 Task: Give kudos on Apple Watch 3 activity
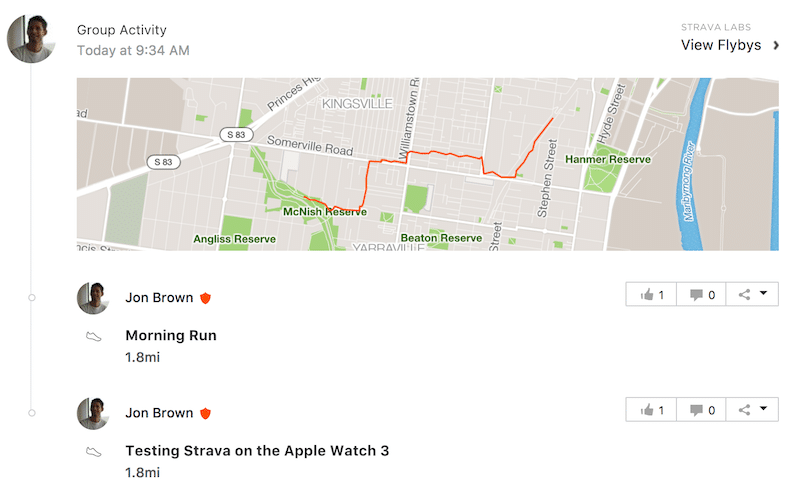point(652,410)
